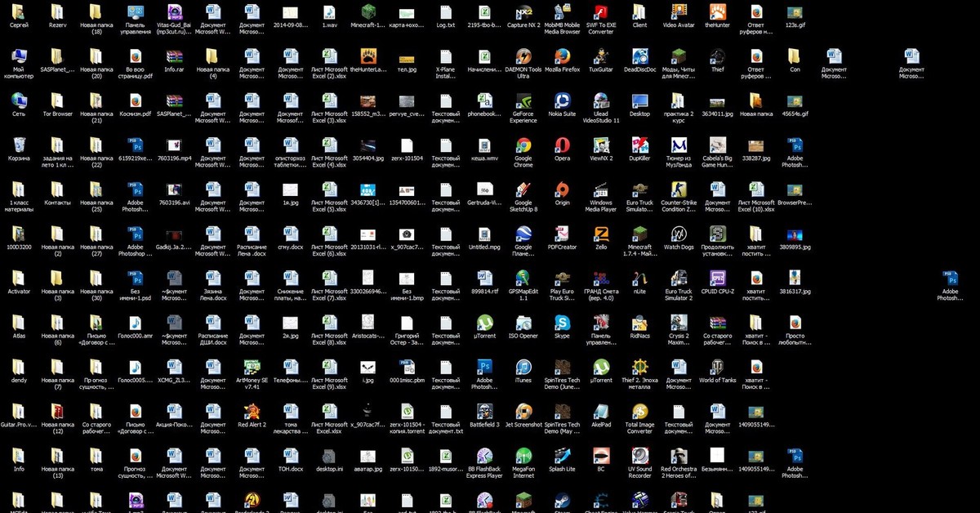The width and height of the screenshot is (980, 513).
Task: Select the Info.rar archive file
Action: tap(174, 56)
